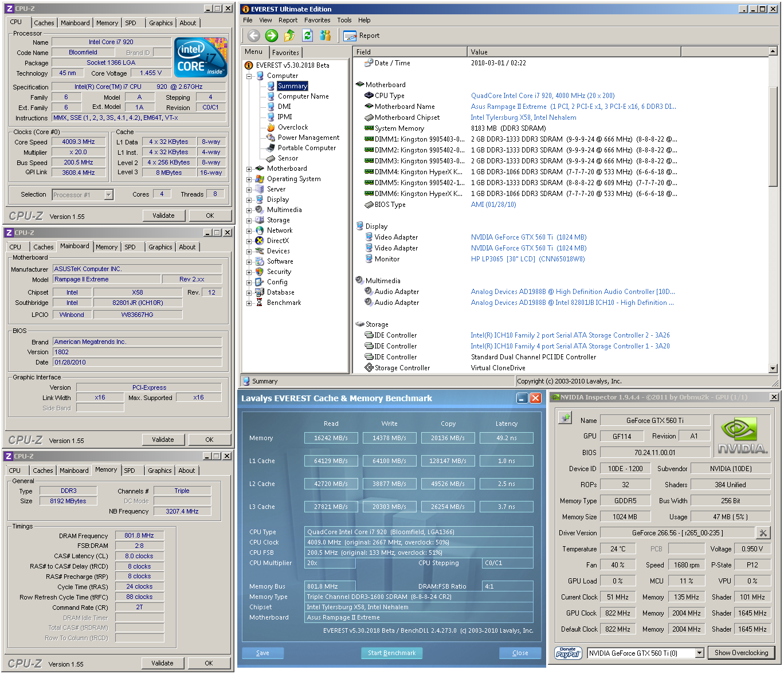Image resolution: width=784 pixels, height=674 pixels.
Task: Select DMI in the EVEREST tree
Action: point(284,107)
